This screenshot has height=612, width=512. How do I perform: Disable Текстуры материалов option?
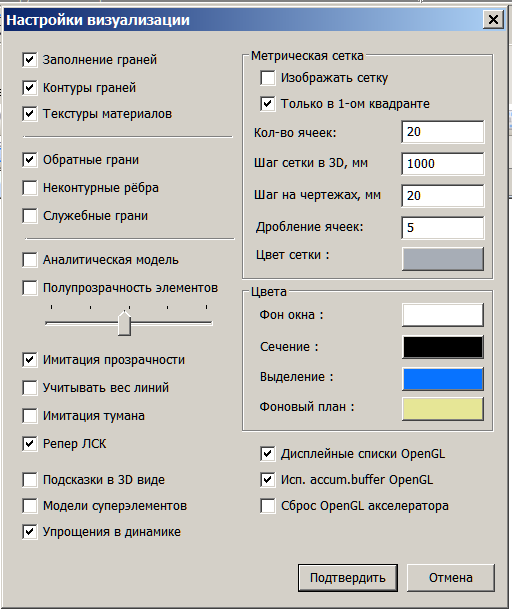[x=30, y=114]
